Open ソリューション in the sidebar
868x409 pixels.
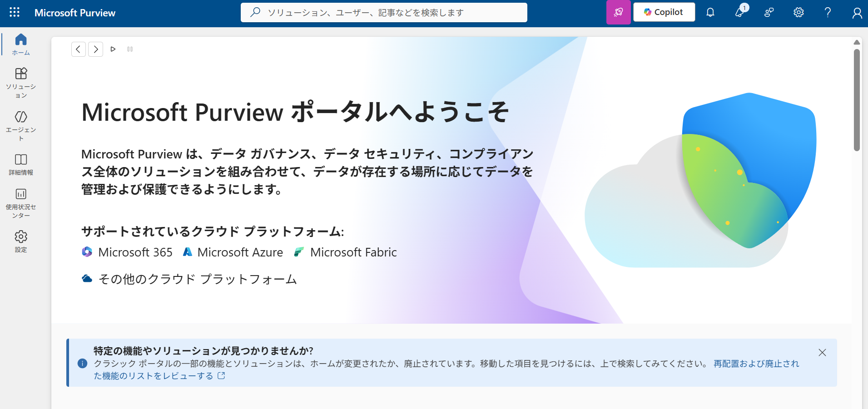pyautogui.click(x=21, y=83)
